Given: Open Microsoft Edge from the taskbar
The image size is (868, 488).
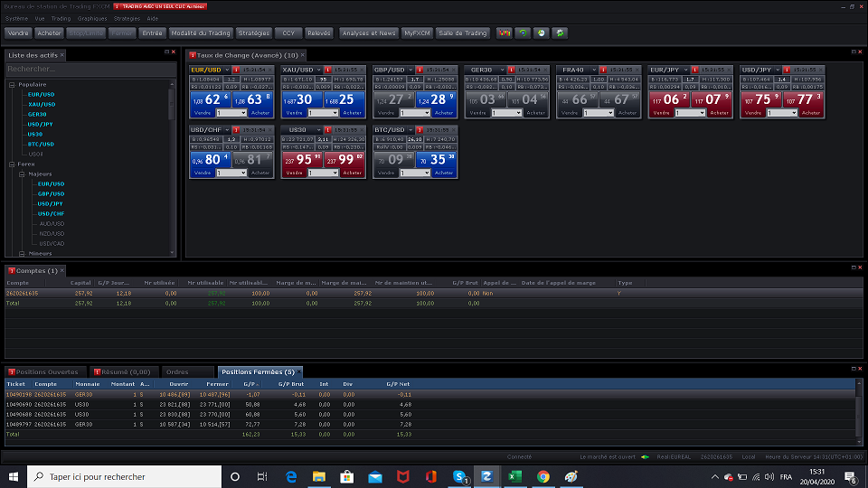Looking at the screenshot, I should pos(290,476).
